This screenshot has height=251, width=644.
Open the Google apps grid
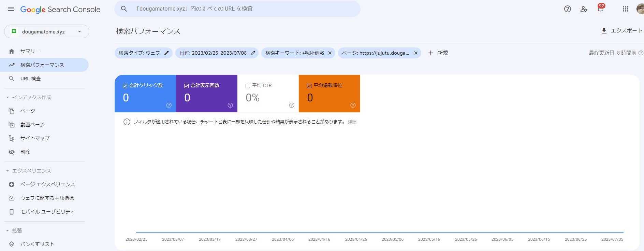(x=625, y=9)
